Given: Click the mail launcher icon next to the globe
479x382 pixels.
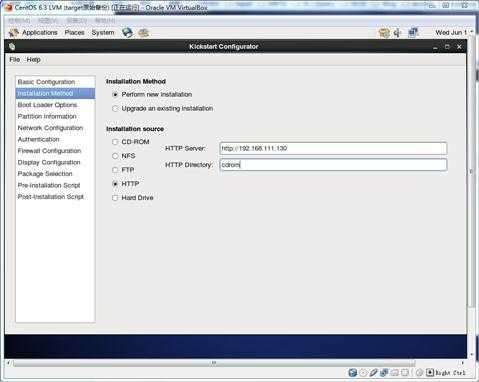Looking at the screenshot, I should click(144, 33).
